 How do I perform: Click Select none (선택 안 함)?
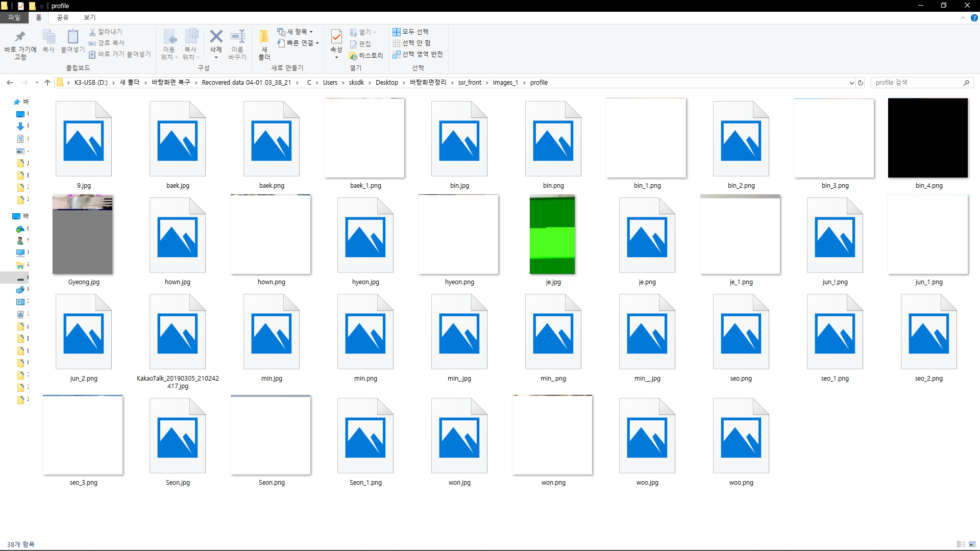click(x=412, y=43)
